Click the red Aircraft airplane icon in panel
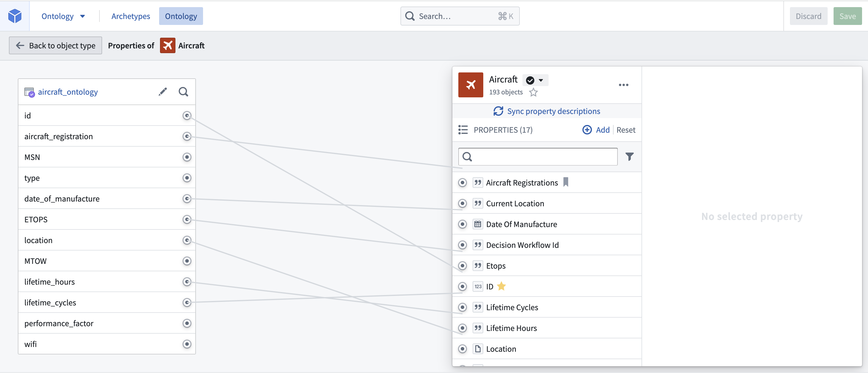 [471, 85]
